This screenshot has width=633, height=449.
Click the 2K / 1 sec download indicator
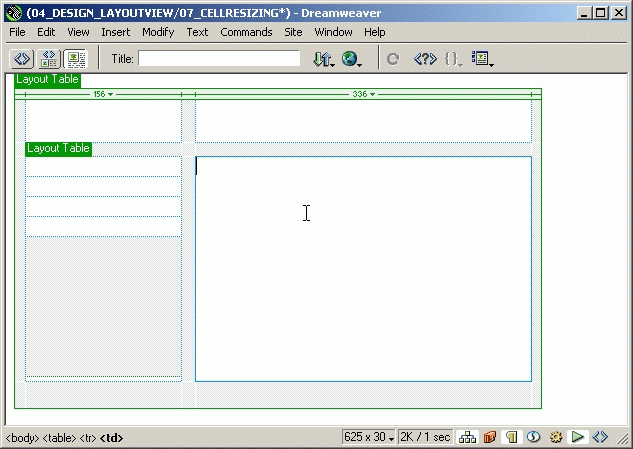425,437
